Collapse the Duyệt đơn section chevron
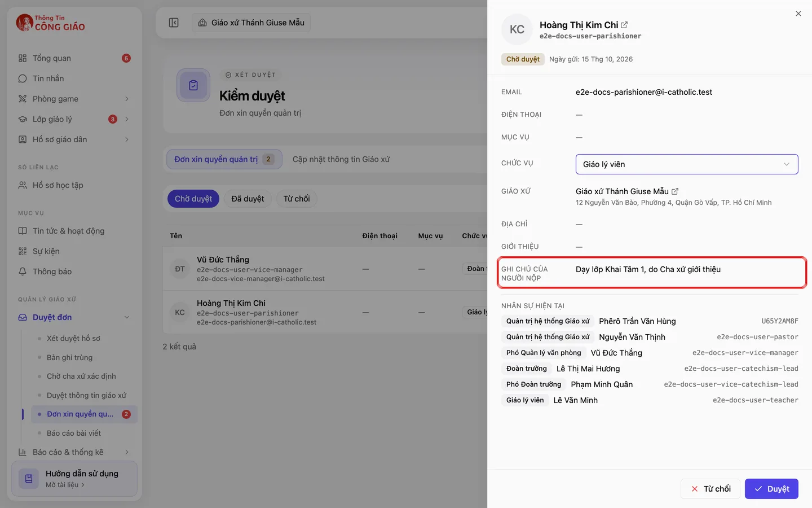Viewport: 812px width, 508px height. [127, 317]
